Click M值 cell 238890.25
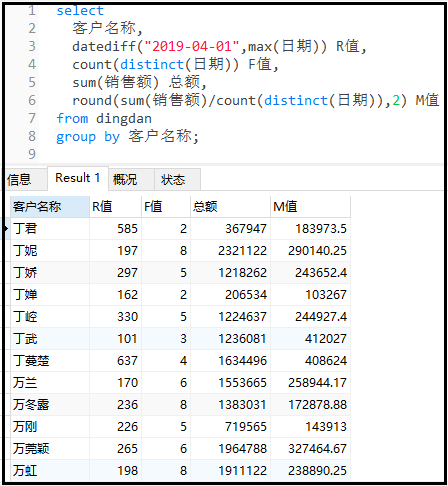The width and height of the screenshot is (448, 486). [310, 470]
